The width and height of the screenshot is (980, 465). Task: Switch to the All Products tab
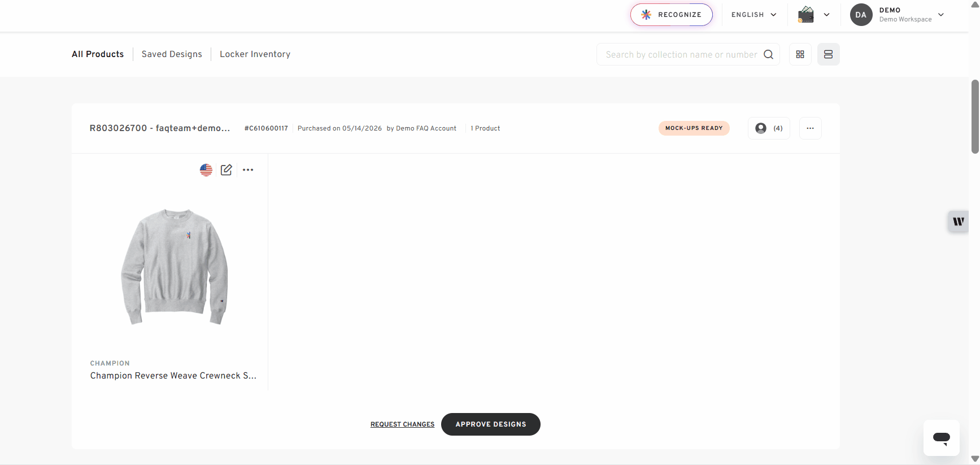(x=98, y=54)
